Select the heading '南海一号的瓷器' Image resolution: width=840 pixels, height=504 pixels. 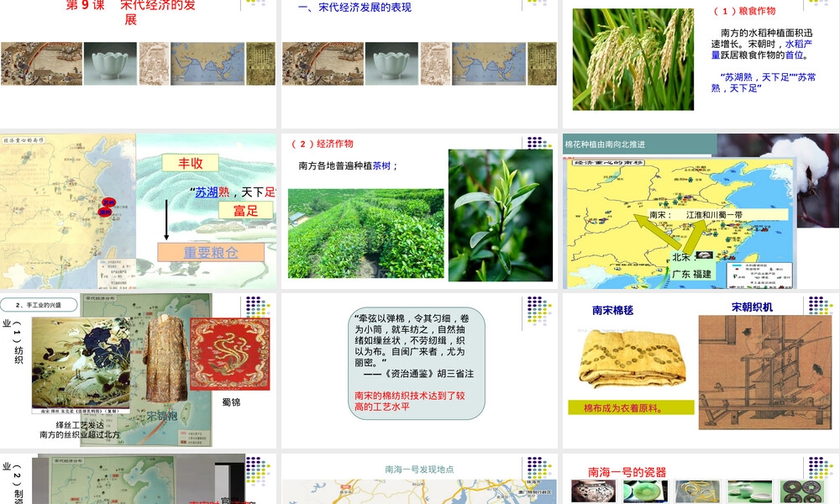click(x=627, y=472)
